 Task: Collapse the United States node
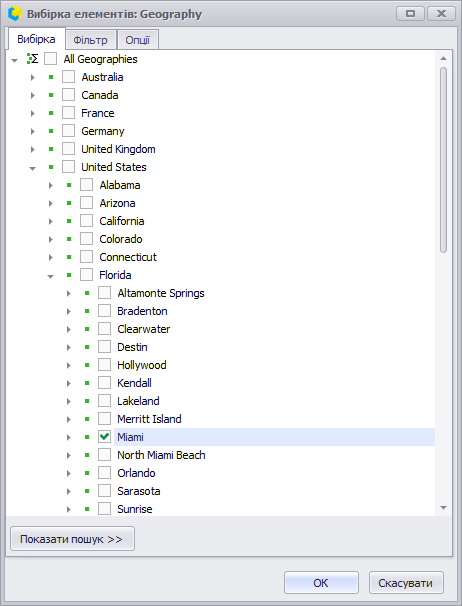pyautogui.click(x=32, y=168)
